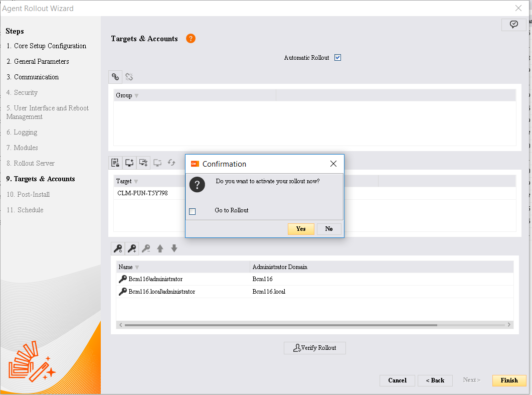Click the add device list icon
The width and height of the screenshot is (532, 395).
[x=115, y=162]
